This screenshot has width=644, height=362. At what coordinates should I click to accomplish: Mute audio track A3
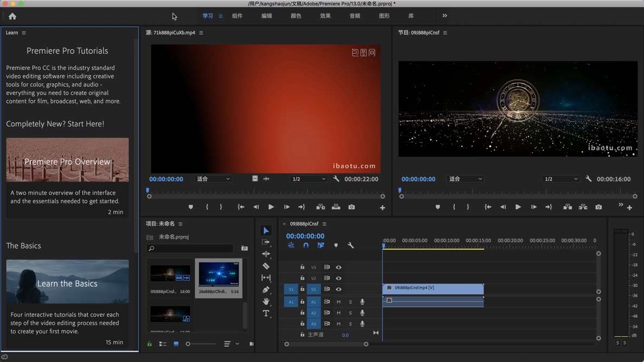(x=339, y=324)
